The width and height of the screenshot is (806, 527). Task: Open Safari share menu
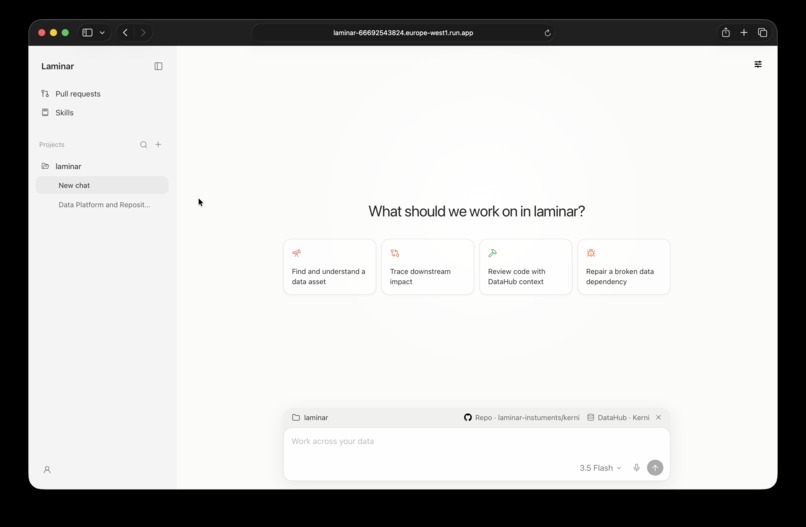click(725, 32)
